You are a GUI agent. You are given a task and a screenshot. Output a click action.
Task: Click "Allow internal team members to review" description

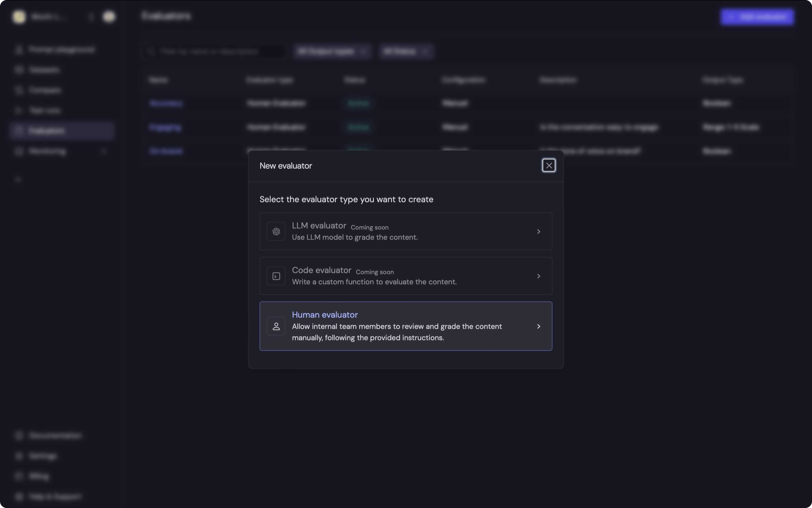click(x=397, y=332)
